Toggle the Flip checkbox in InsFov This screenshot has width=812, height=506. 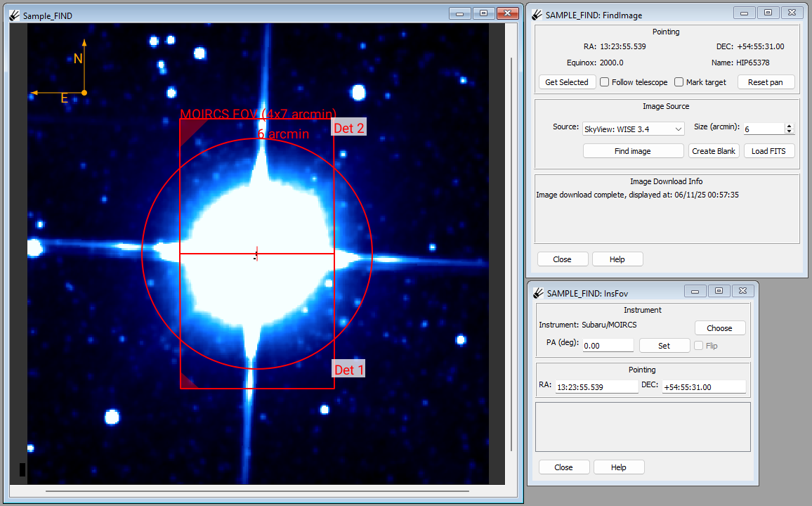699,346
